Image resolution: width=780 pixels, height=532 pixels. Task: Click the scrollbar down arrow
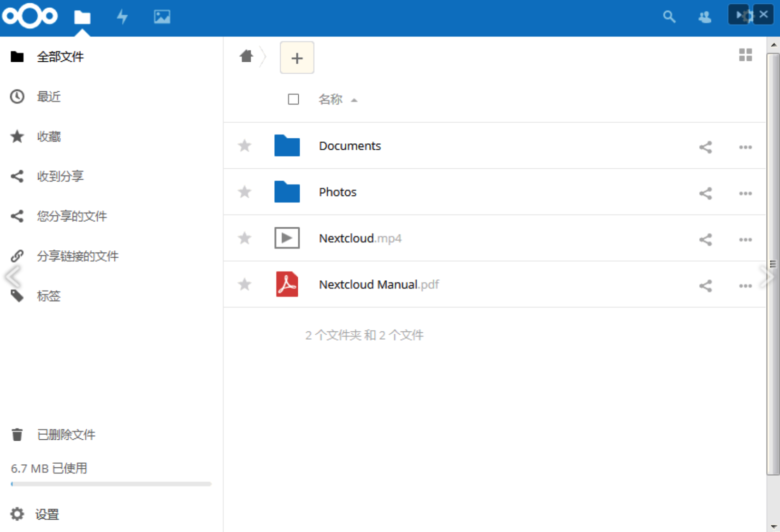773,526
